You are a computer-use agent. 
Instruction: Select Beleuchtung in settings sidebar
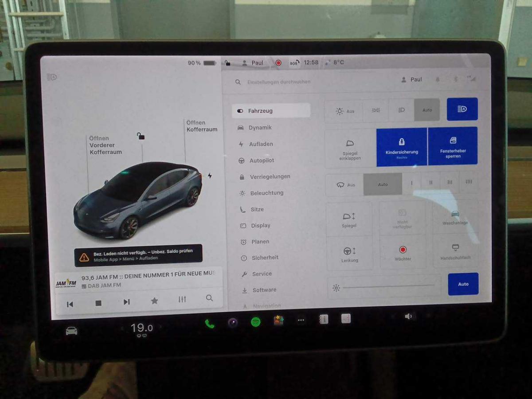point(266,193)
